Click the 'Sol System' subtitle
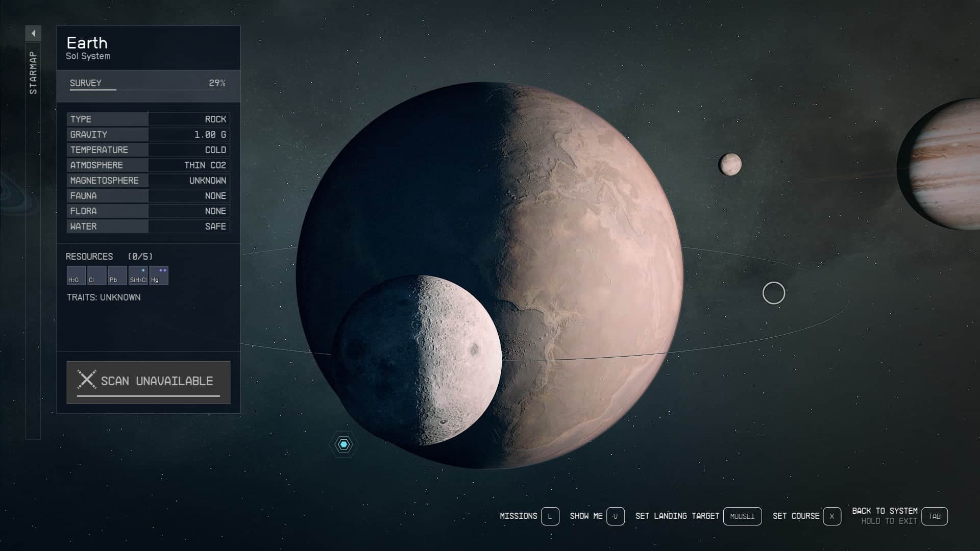Screen dimensions: 980x551 [x=88, y=57]
